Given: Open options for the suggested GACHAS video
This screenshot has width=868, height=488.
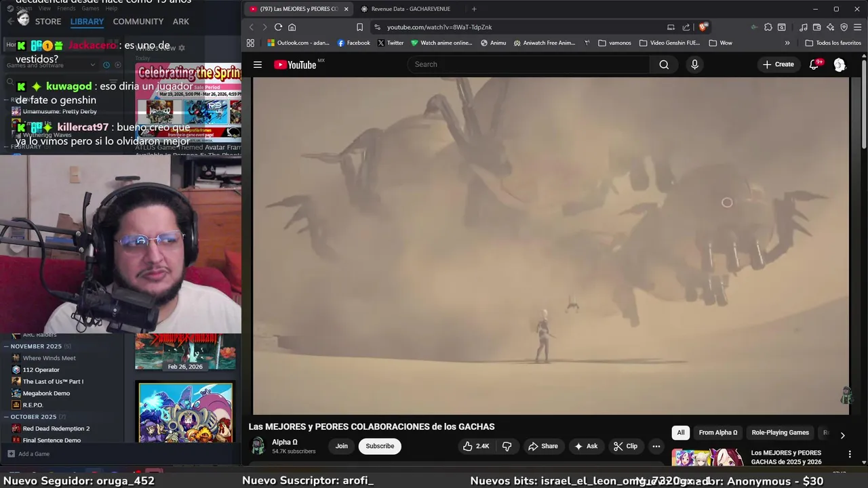Looking at the screenshot, I should [x=850, y=454].
